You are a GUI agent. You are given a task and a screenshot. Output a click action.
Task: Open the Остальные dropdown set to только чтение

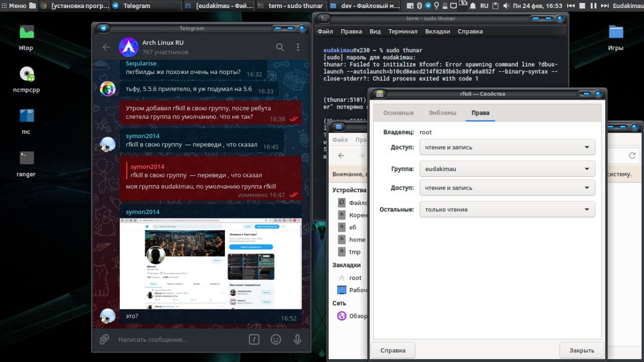507,209
